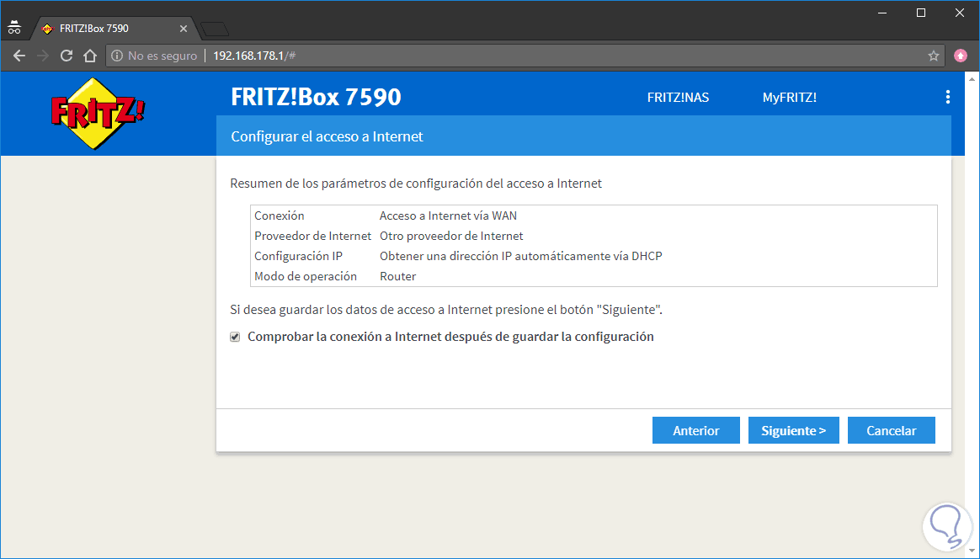Uncheck 'Comprobar la conexión a Internet' checkbox
980x559 pixels.
[x=235, y=337]
